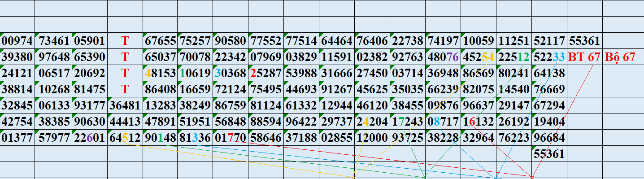The image size is (644, 179).
Task: Click cell 01377
Action: pyautogui.click(x=17, y=138)
